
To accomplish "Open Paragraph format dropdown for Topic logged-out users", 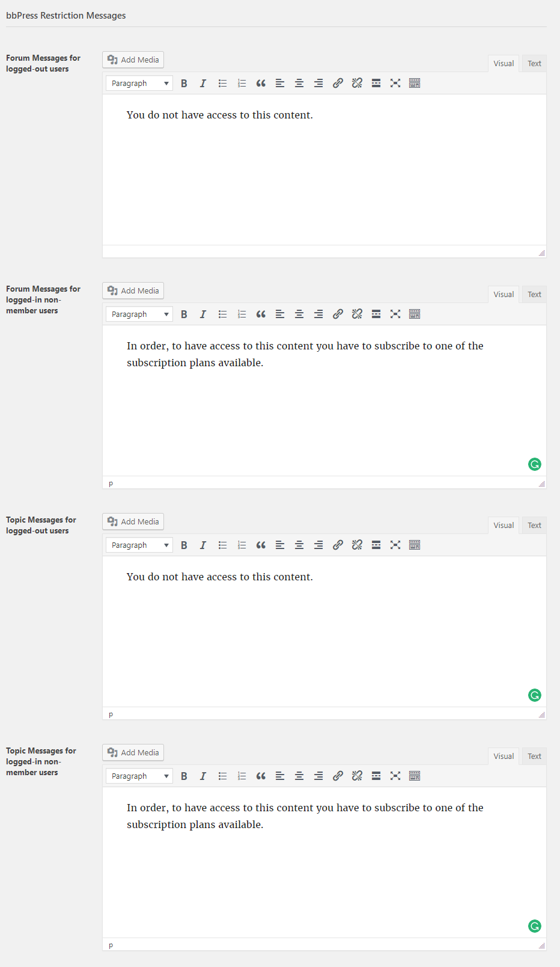I will point(139,545).
